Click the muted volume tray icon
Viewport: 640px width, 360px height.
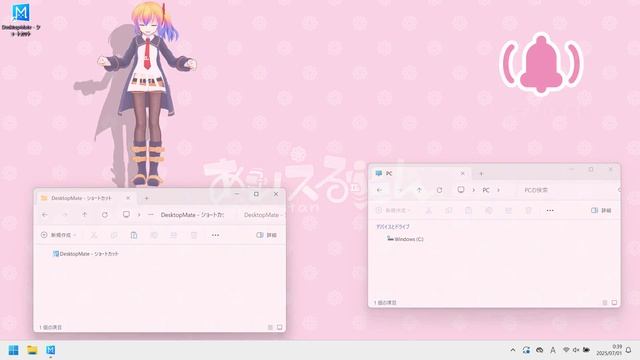point(576,350)
